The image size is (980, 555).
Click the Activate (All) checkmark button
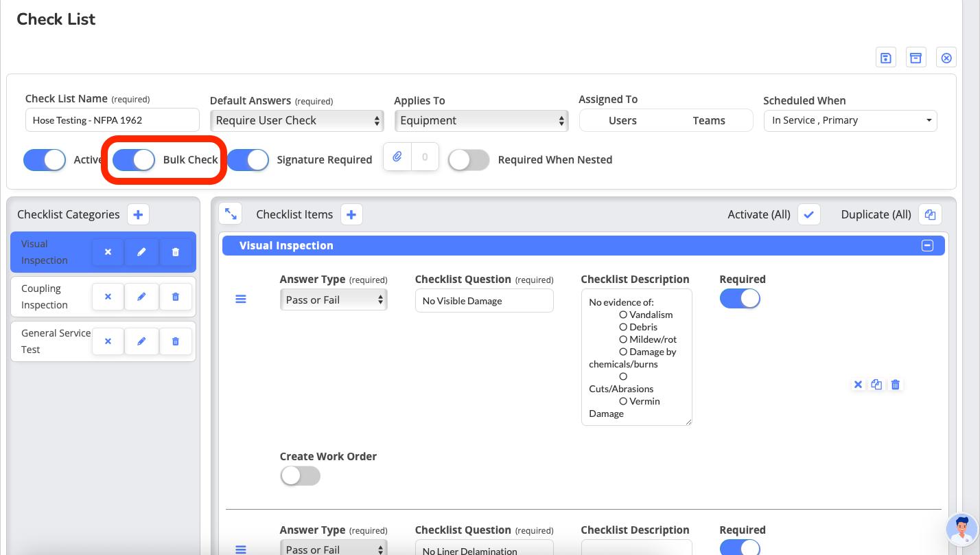tap(809, 215)
